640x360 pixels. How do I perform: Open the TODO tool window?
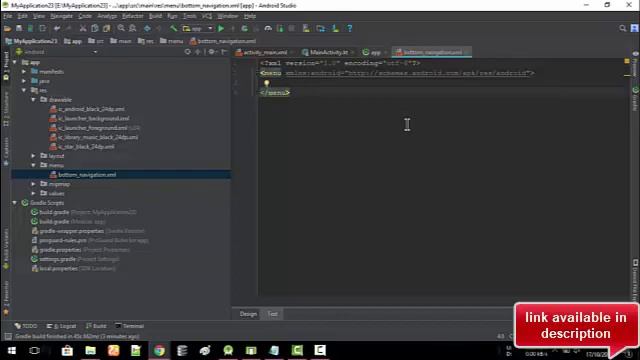(x=26, y=326)
